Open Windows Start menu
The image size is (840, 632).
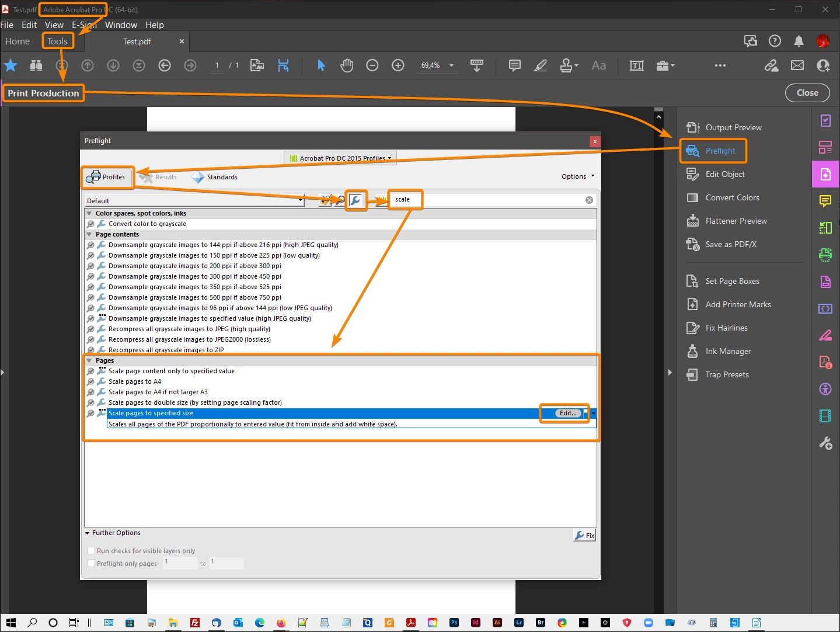coord(11,623)
